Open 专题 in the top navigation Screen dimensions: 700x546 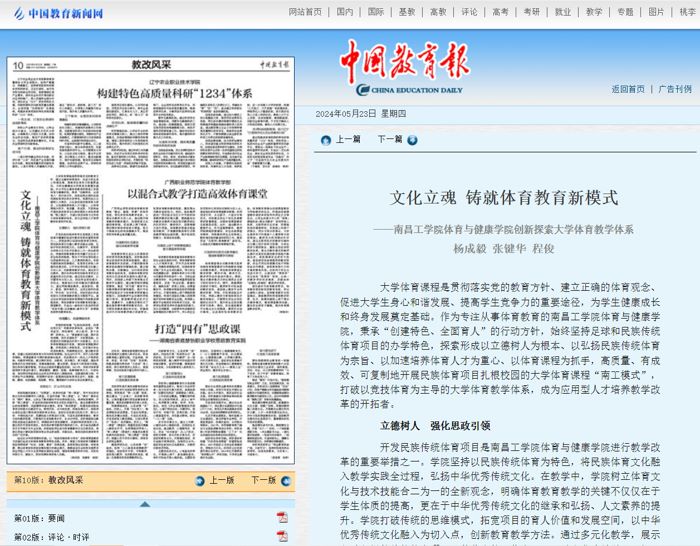[x=625, y=12]
